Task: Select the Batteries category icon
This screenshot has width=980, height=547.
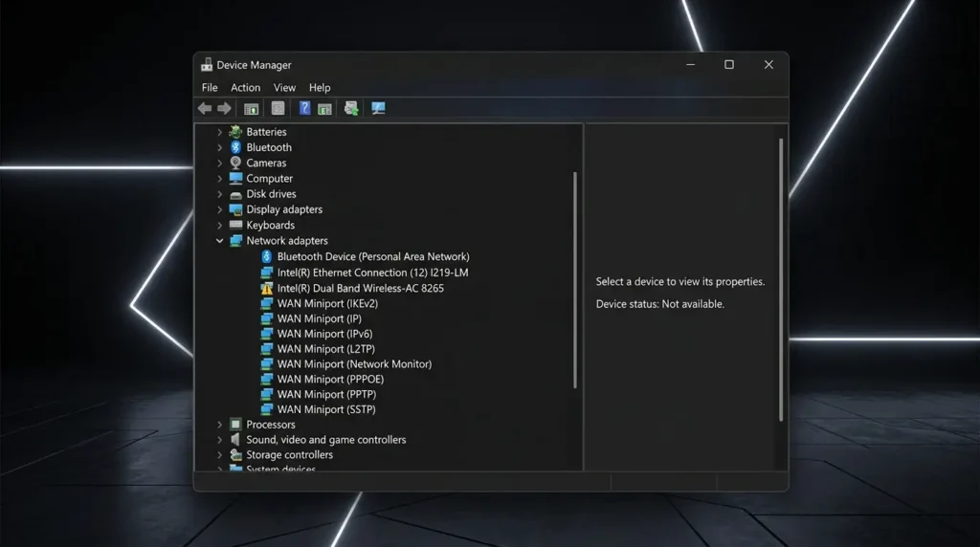Action: click(x=235, y=132)
